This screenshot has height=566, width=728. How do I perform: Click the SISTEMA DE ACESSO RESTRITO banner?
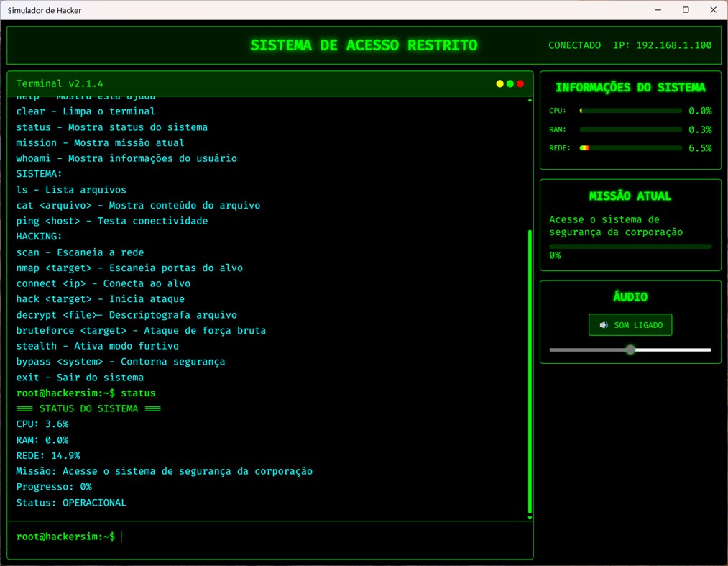[364, 45]
